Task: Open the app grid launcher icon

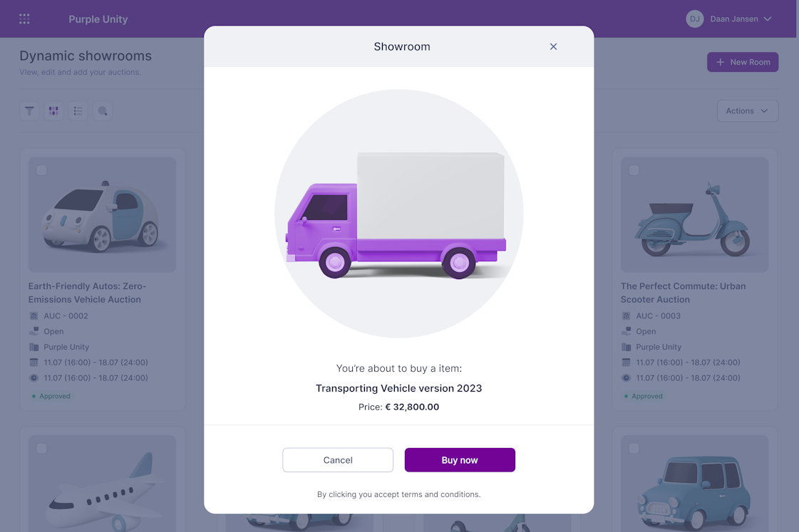Action: 24,19
